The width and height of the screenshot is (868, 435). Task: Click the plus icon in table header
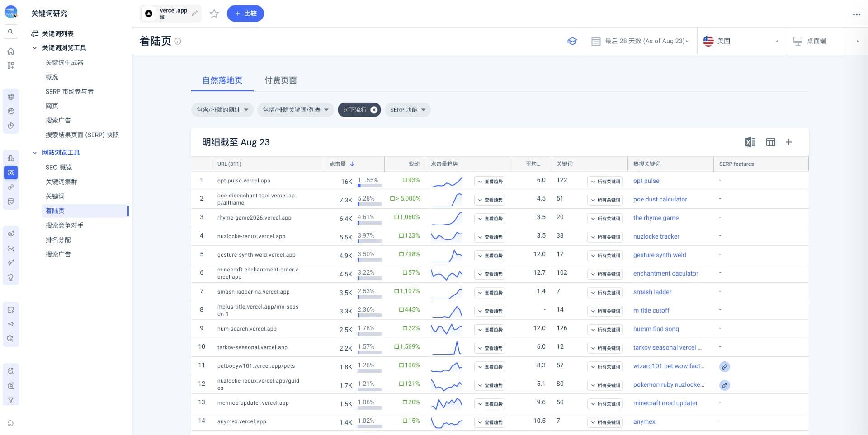click(x=789, y=142)
